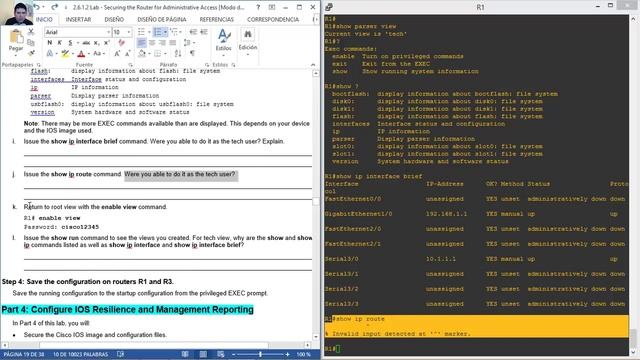Apply text effects (outlined A) icon

tap(50, 53)
